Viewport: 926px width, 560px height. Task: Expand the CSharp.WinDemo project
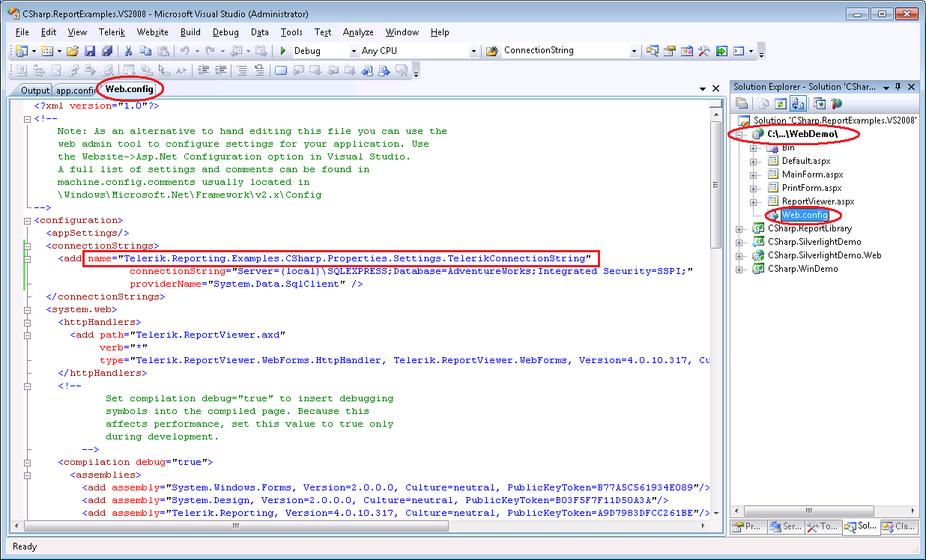click(740, 269)
